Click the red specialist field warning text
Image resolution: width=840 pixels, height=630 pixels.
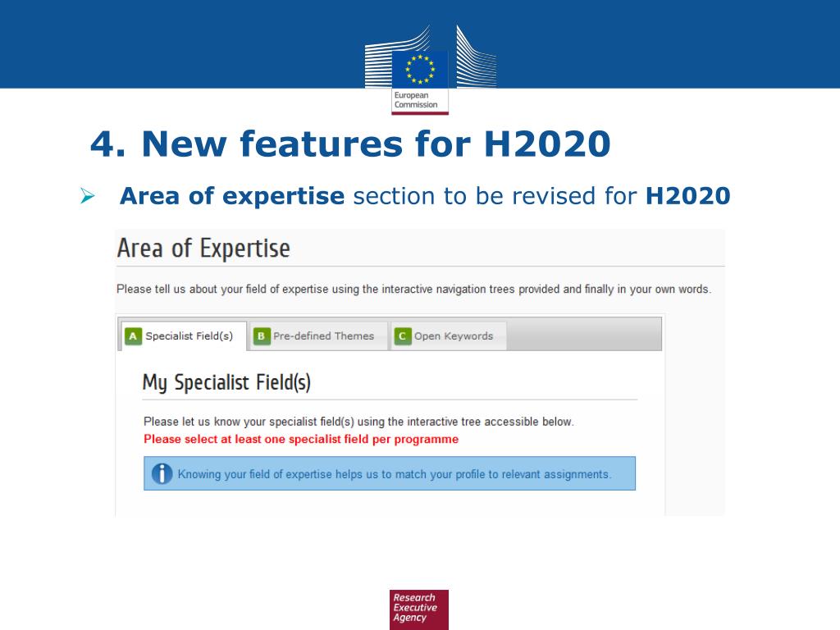(x=301, y=440)
